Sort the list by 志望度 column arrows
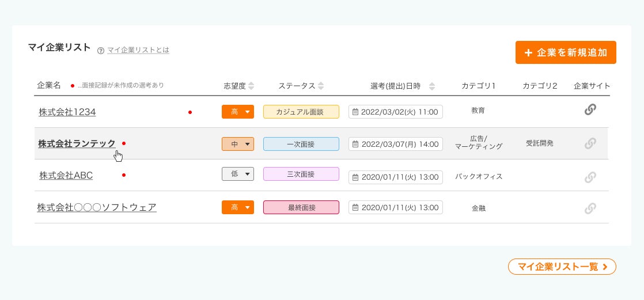Screen dimensions: 644x300 click(x=251, y=86)
